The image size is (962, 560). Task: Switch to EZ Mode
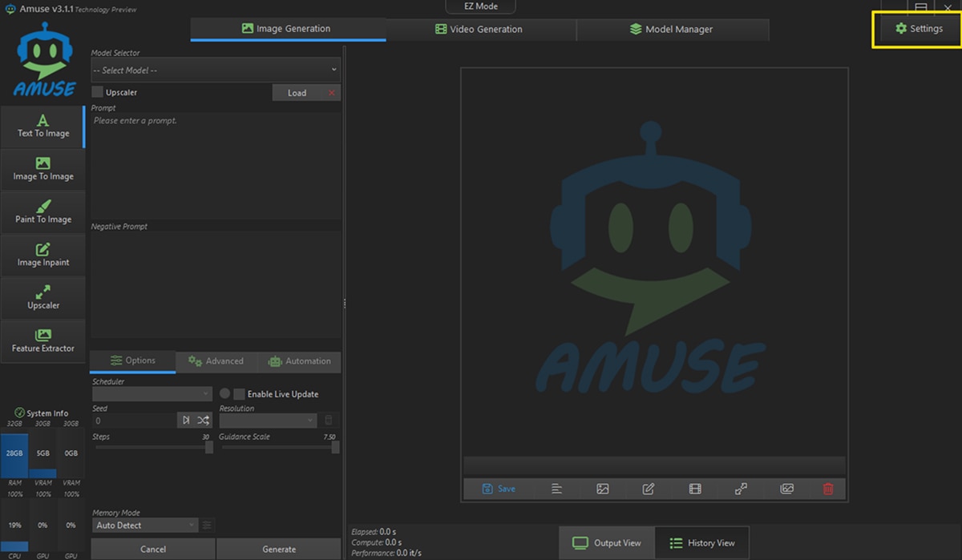[481, 6]
